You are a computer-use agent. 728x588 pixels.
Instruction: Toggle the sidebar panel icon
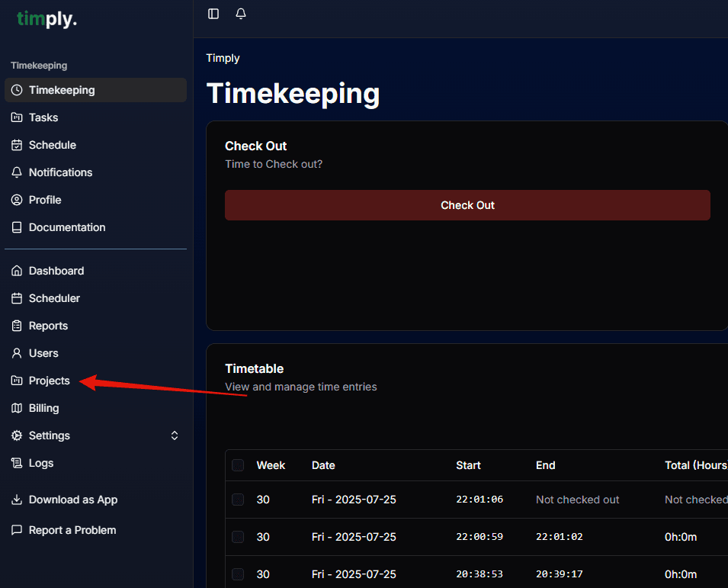pos(213,14)
